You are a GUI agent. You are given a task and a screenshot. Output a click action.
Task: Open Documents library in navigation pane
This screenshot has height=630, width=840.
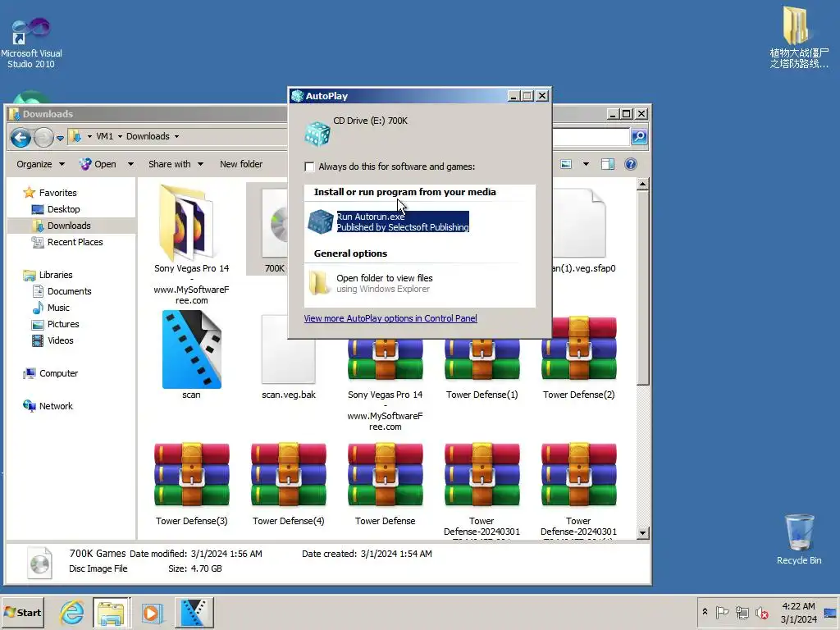tap(62, 291)
